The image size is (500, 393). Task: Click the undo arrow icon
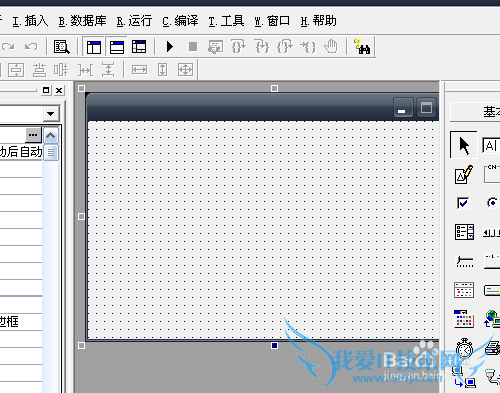[31, 46]
